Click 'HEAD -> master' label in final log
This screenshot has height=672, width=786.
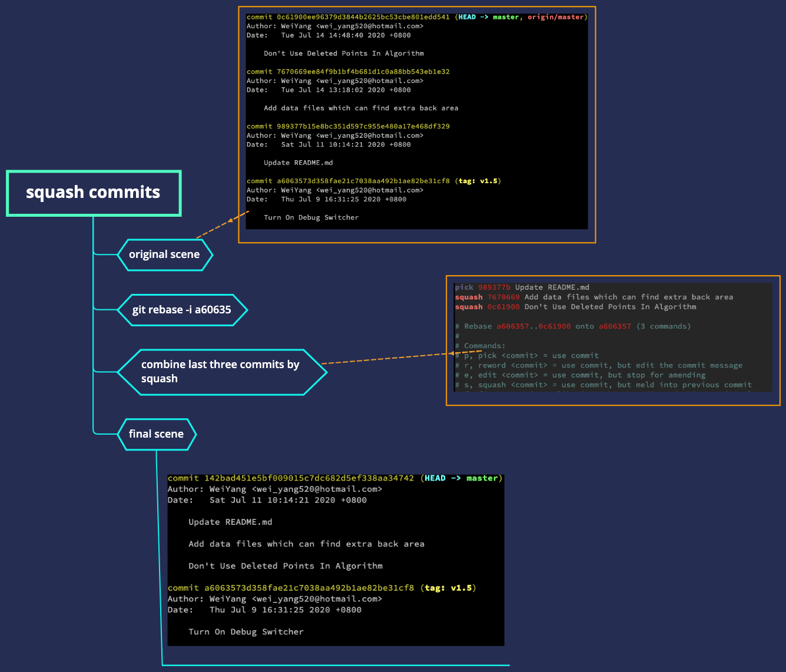coord(462,478)
